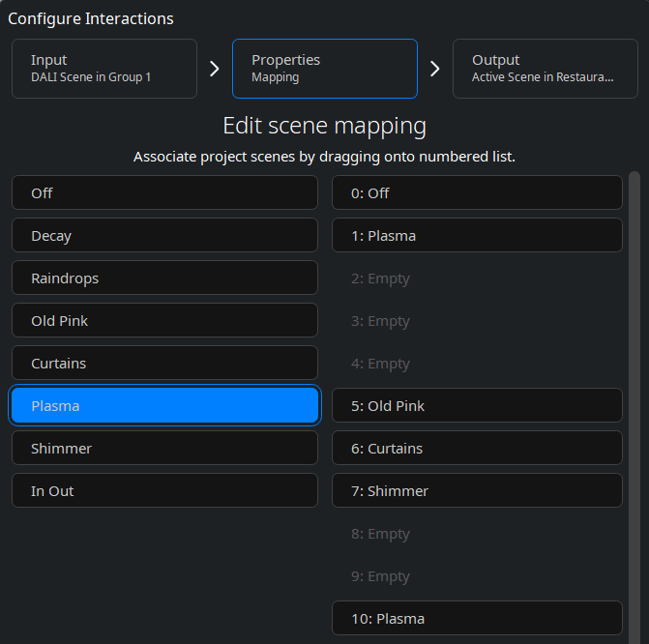Select the Off scene in project list

[164, 192]
